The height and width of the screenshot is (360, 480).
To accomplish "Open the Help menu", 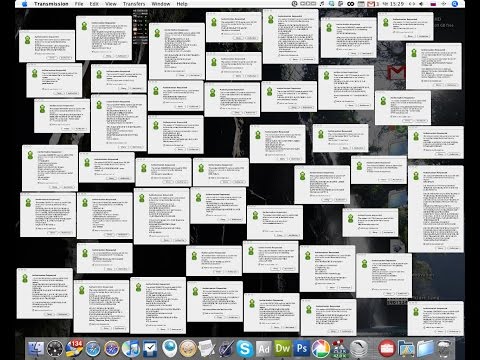I will pos(182,4).
